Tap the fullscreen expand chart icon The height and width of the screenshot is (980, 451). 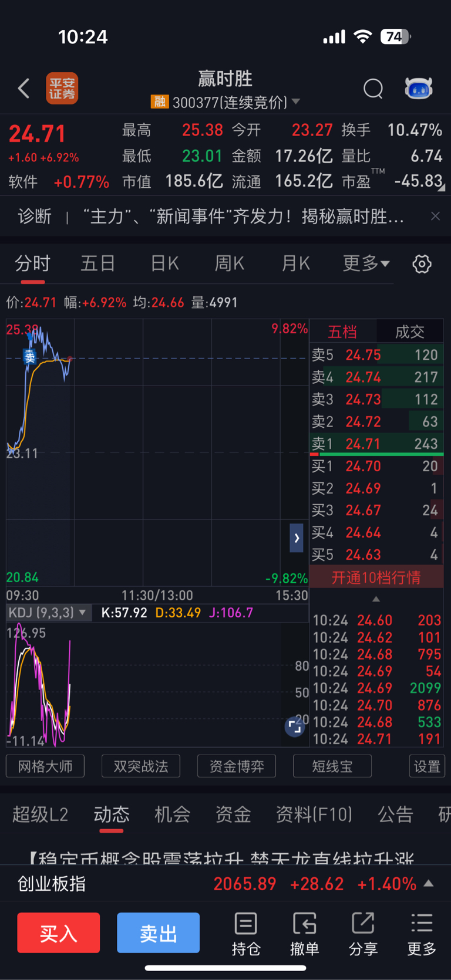click(295, 727)
